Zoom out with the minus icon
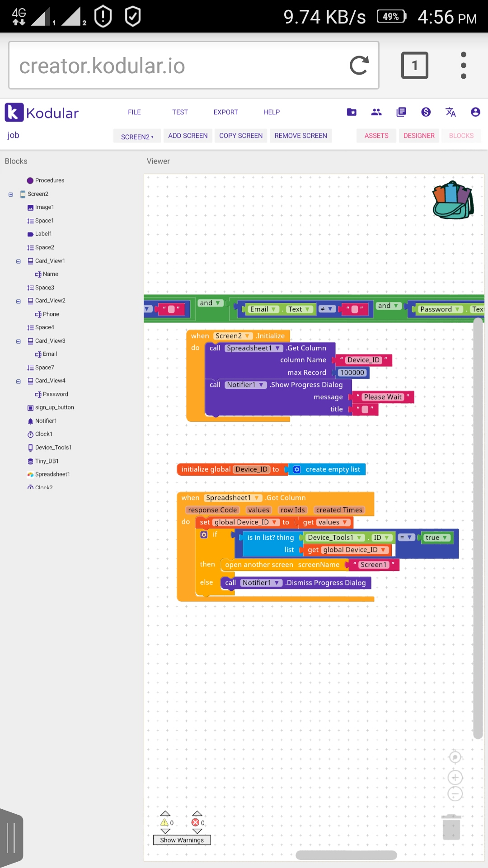Image resolution: width=488 pixels, height=868 pixels. point(455,794)
